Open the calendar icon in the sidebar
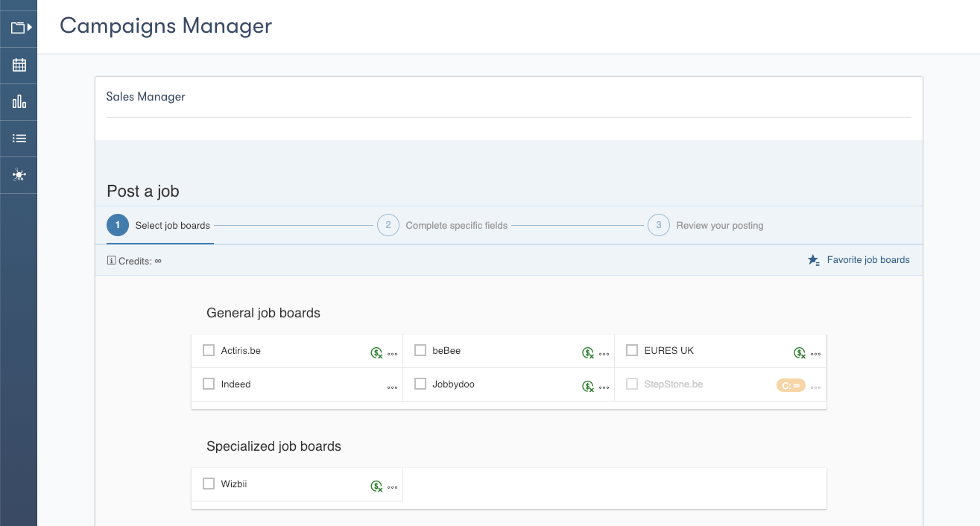The image size is (980, 526). 19,65
